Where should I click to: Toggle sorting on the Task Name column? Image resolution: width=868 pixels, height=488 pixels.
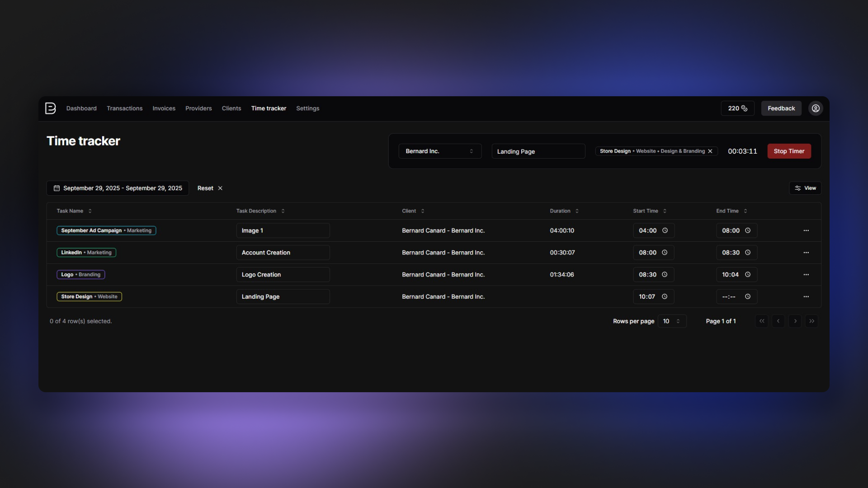pos(90,211)
